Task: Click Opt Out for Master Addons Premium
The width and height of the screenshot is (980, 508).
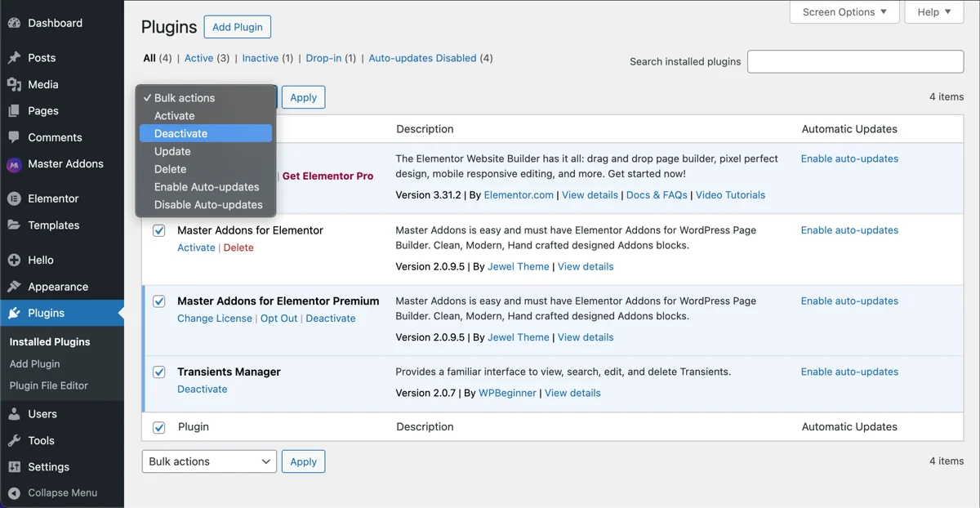Action: [x=279, y=319]
